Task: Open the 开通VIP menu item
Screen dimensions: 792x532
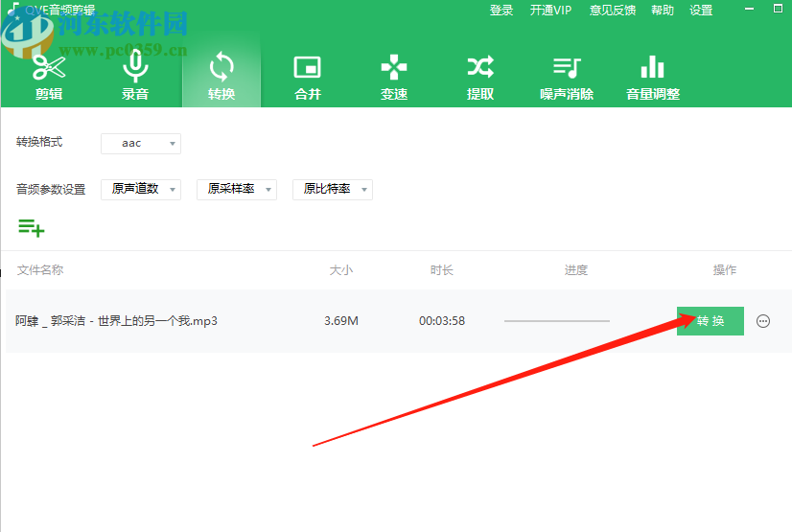Action: [x=550, y=11]
